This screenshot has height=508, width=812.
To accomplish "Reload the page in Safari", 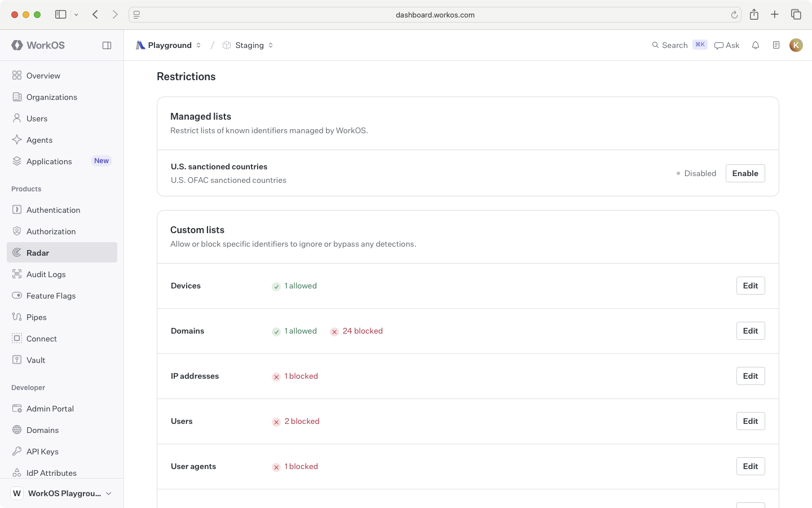I will point(734,15).
